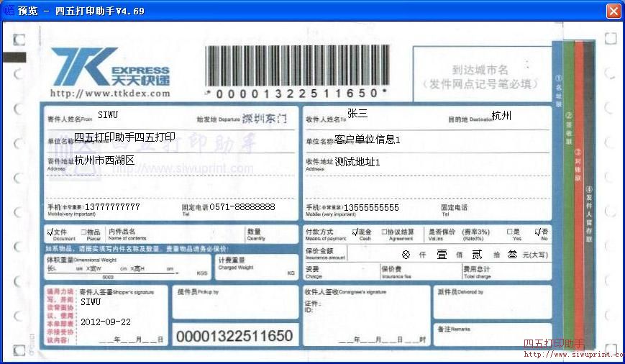This screenshot has height=364, width=625.
Task: Check the 协议结算 Agreement checkbox
Action: click(383, 232)
